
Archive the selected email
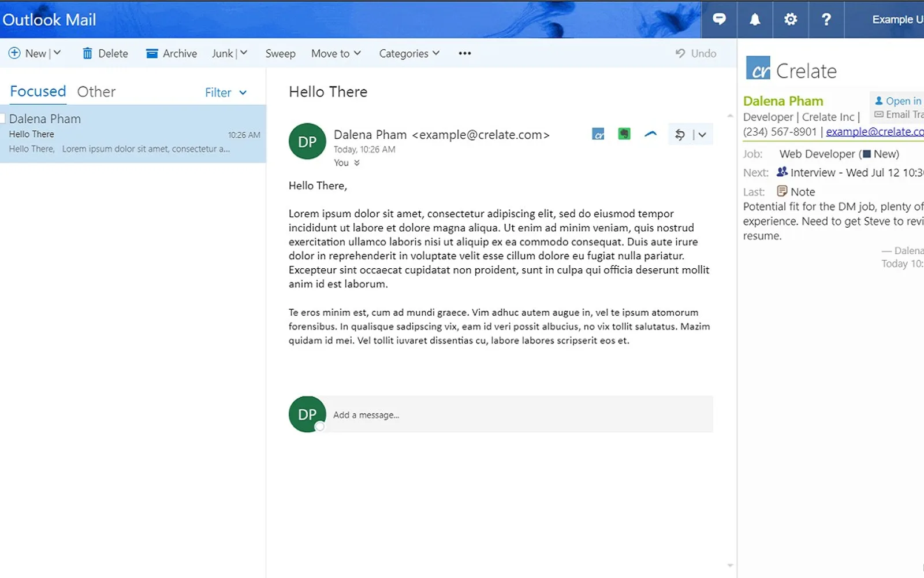[x=171, y=53]
